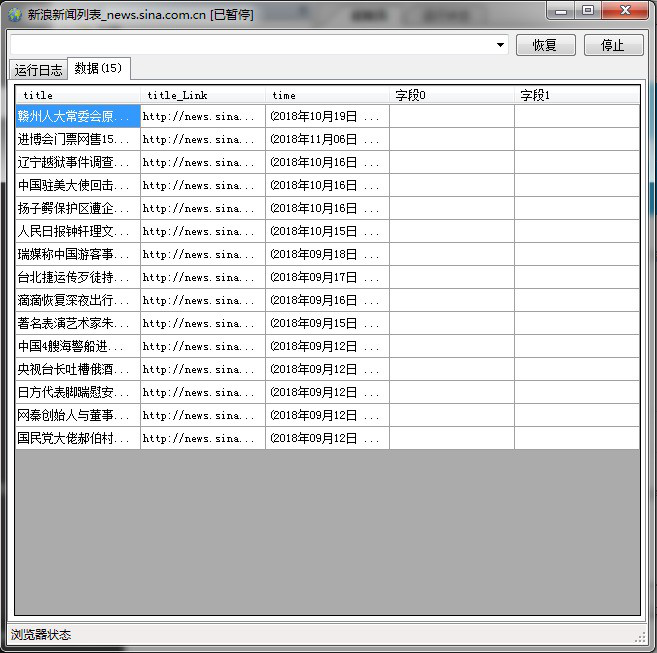Minimize the 新浪新闻列表 window
The height and width of the screenshot is (653, 657).
[561, 11]
